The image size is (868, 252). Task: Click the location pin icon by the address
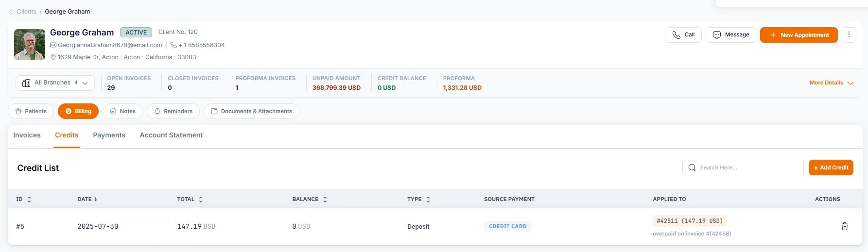click(x=53, y=57)
